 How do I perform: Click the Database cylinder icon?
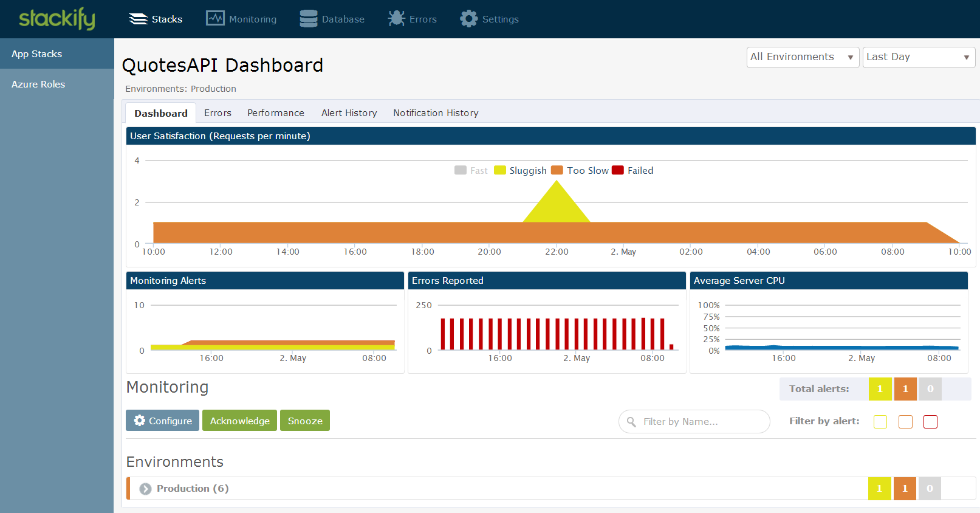click(309, 19)
